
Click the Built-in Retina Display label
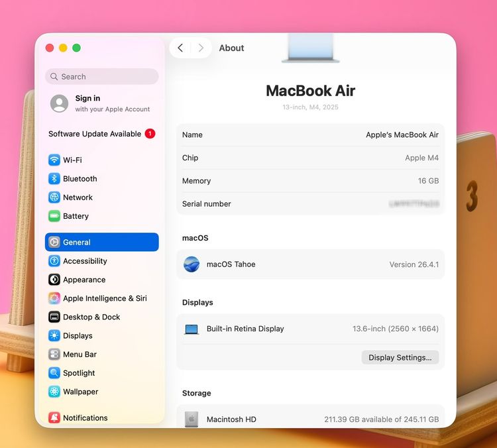point(245,329)
